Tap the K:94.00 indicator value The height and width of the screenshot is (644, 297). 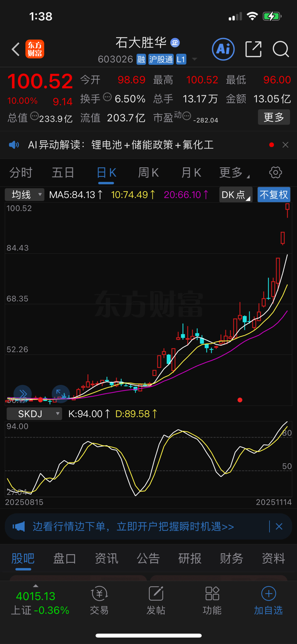click(x=89, y=414)
